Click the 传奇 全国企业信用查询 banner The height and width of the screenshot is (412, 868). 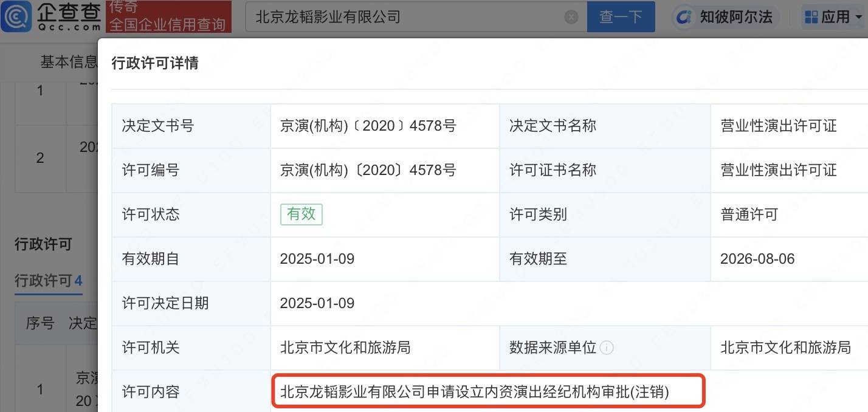[168, 16]
